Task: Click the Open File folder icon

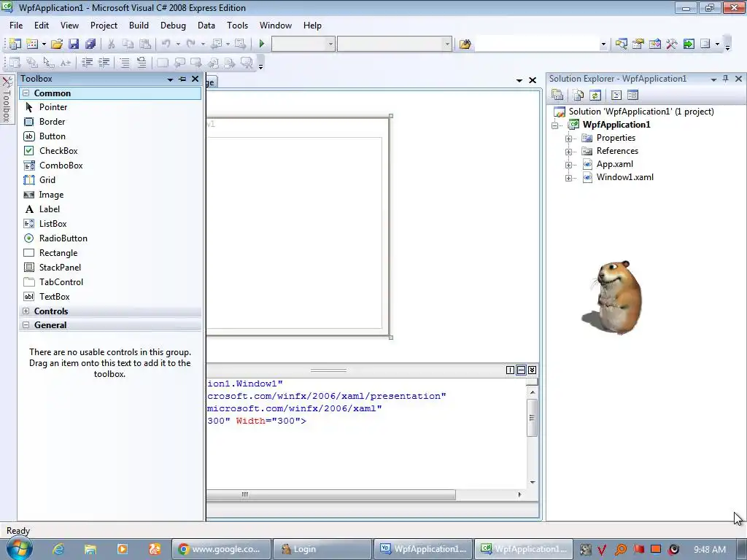Action: [x=57, y=44]
